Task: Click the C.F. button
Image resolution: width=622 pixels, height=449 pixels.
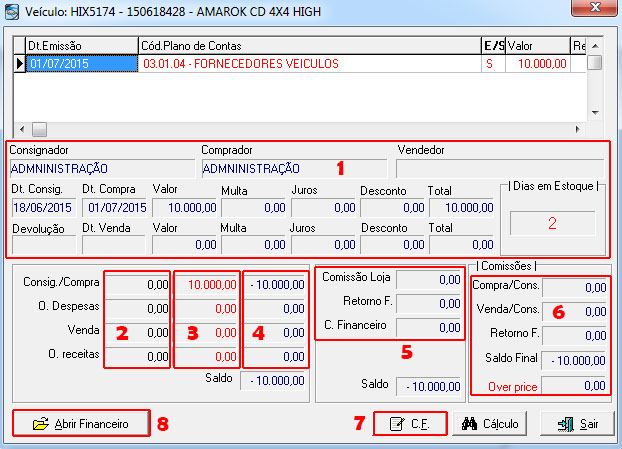Action: [410, 424]
